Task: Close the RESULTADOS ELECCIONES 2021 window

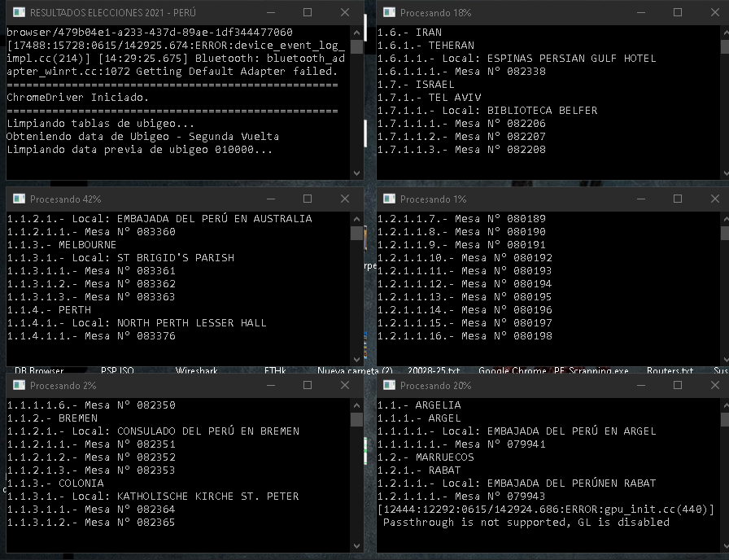Action: [344, 12]
